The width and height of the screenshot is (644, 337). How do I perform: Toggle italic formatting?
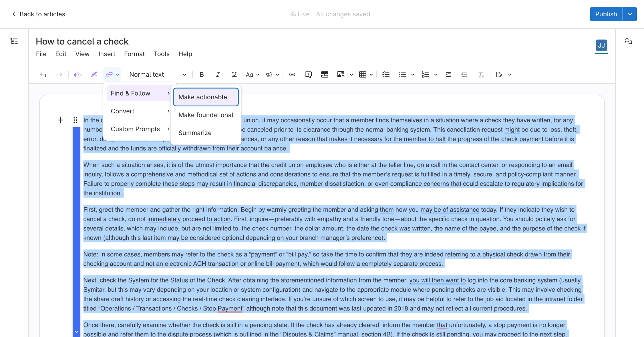(x=218, y=74)
